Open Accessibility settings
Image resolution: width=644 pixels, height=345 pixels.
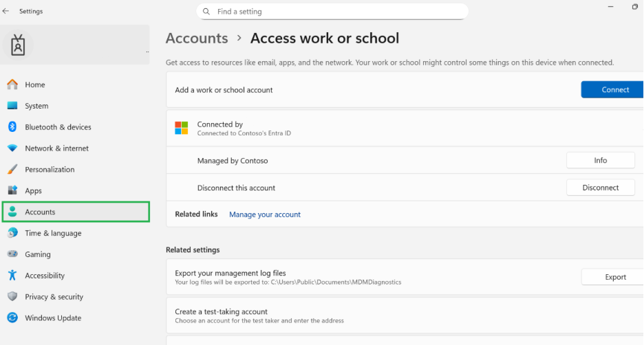coord(76,276)
